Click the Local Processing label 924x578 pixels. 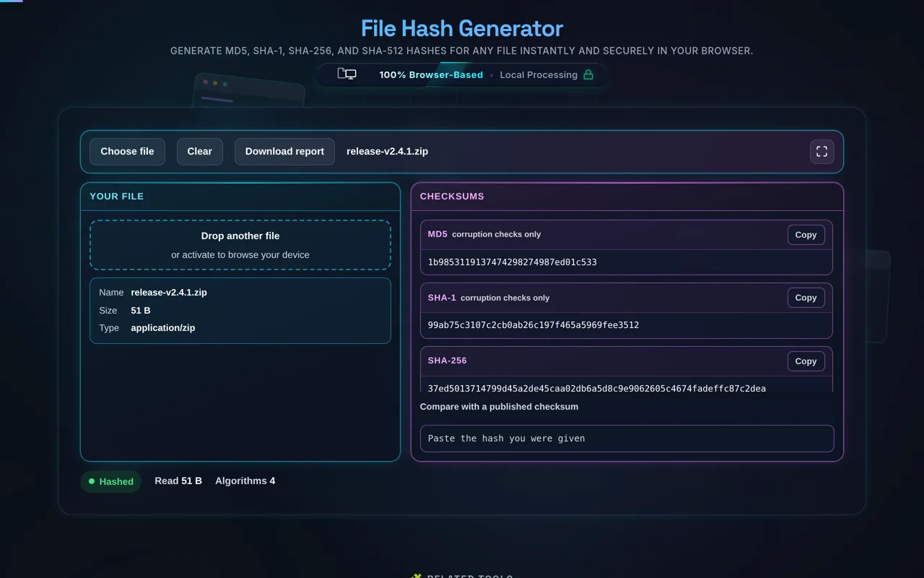coord(539,74)
